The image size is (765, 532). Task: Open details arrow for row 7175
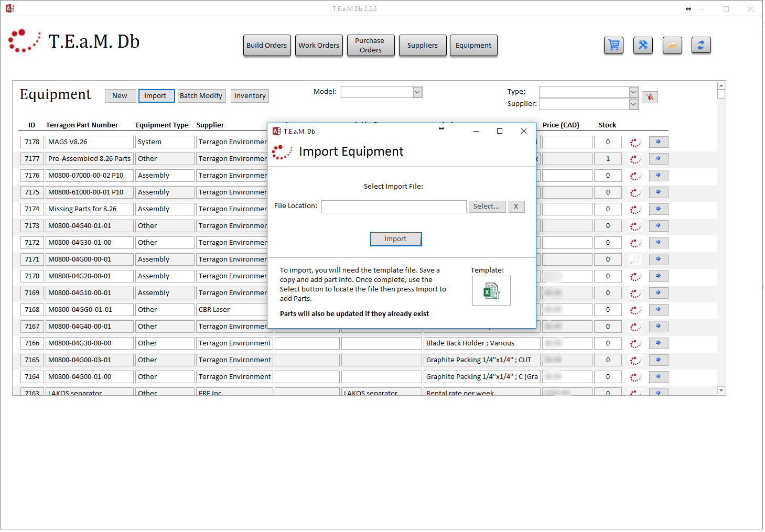(659, 192)
